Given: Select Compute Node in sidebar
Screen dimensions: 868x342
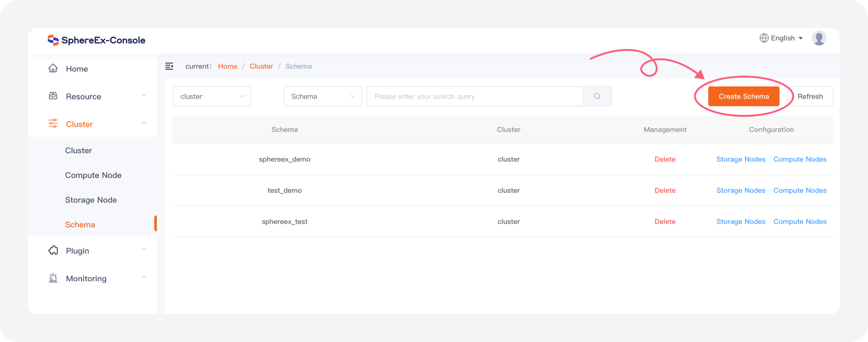Looking at the screenshot, I should (93, 175).
